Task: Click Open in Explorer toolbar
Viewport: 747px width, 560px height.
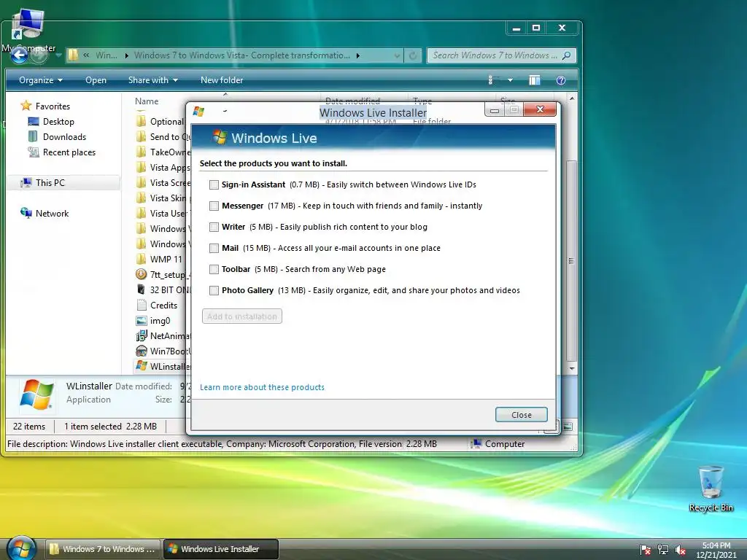Action: [96, 80]
